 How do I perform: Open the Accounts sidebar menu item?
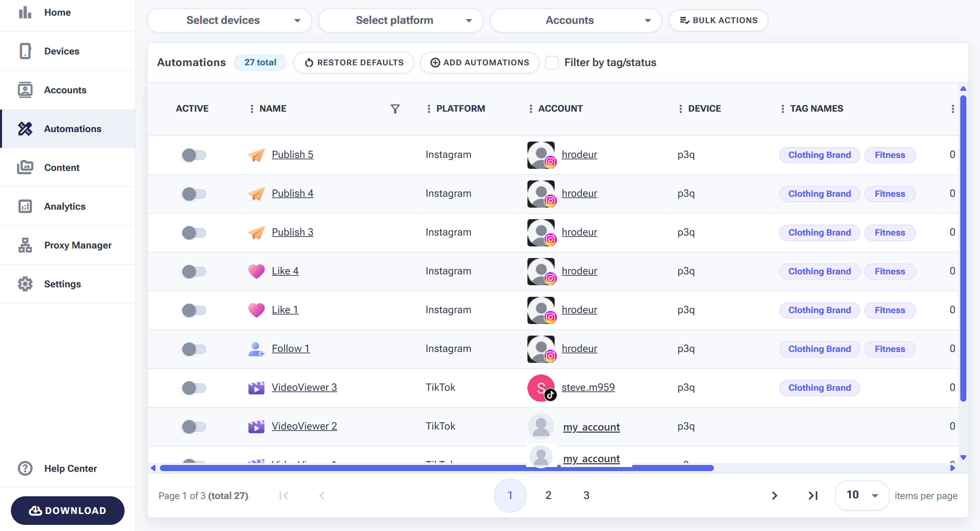tap(68, 90)
